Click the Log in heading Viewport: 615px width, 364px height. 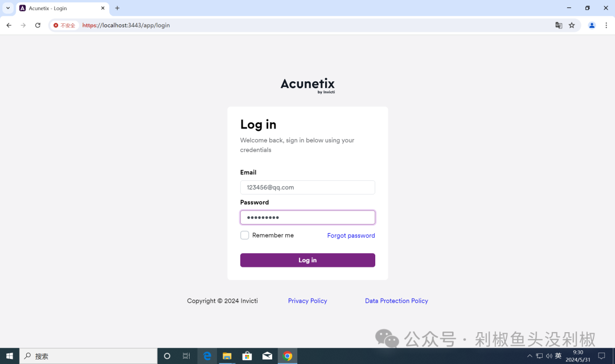[x=258, y=125]
